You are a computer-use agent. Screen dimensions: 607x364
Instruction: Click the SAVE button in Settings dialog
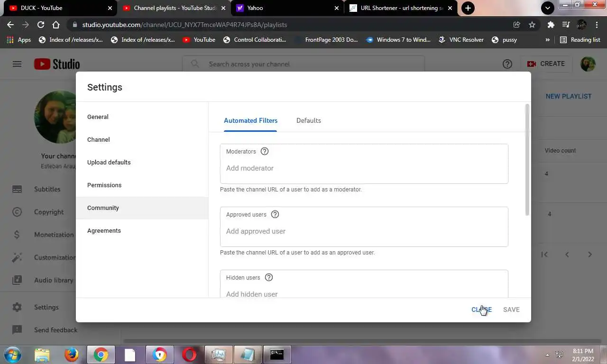pyautogui.click(x=511, y=309)
